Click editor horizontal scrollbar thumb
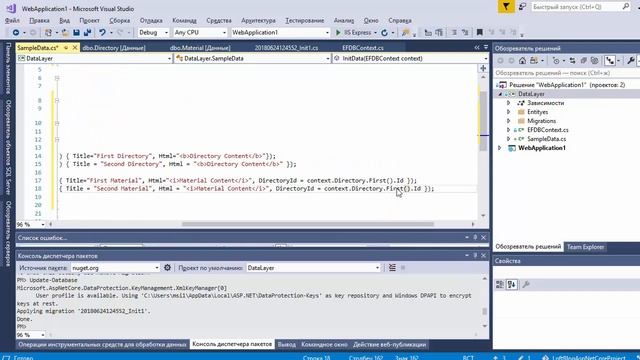This screenshot has height=360, width=640. tap(308, 224)
